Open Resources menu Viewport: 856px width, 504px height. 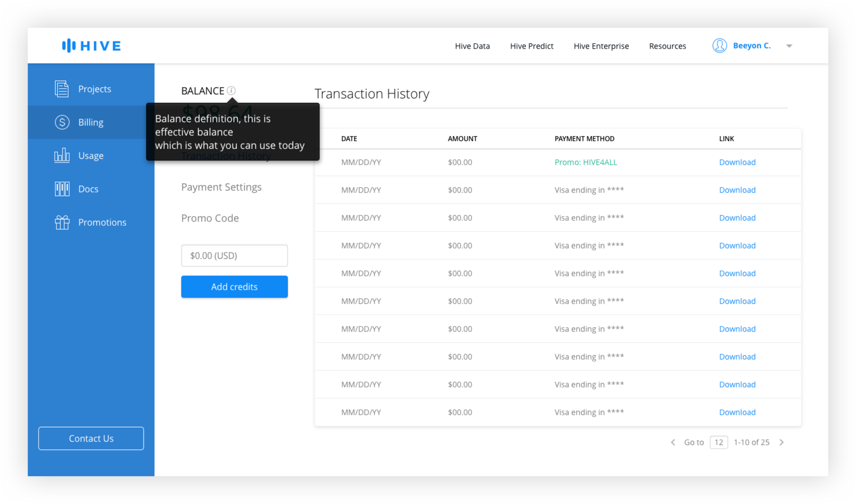point(667,46)
